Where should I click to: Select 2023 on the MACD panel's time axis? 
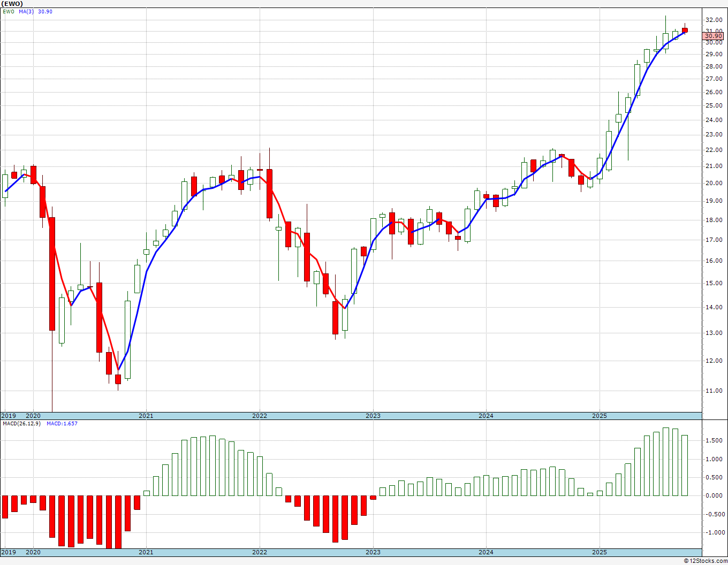[x=373, y=552]
